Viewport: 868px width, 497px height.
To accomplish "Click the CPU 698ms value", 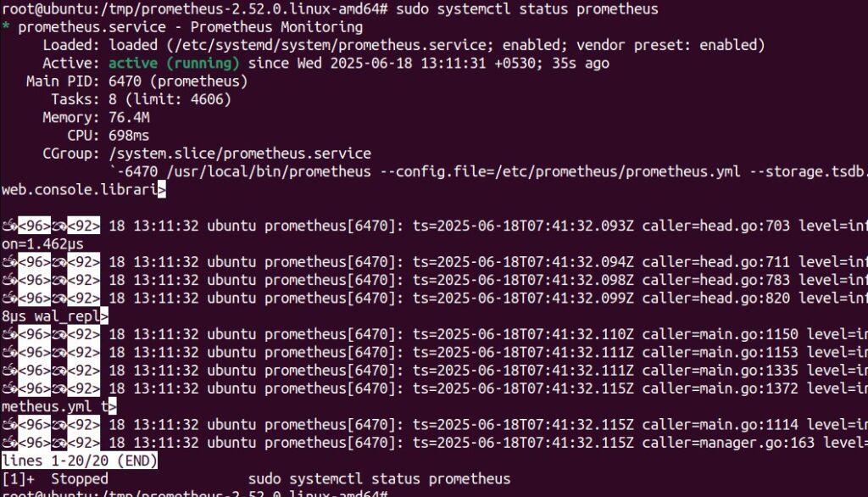I will [129, 136].
